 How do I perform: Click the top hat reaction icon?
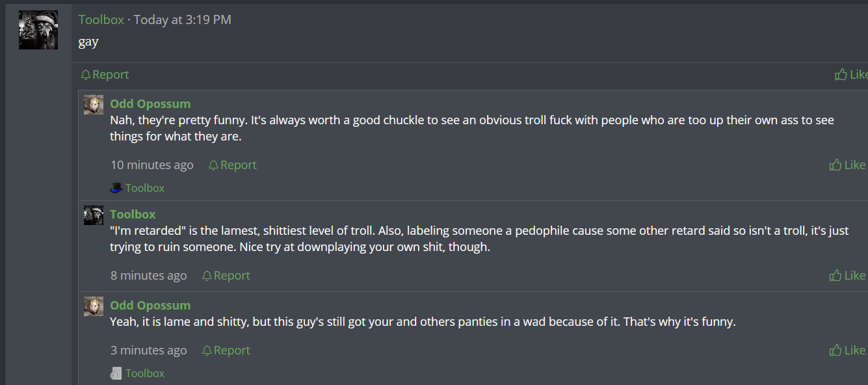coord(116,188)
